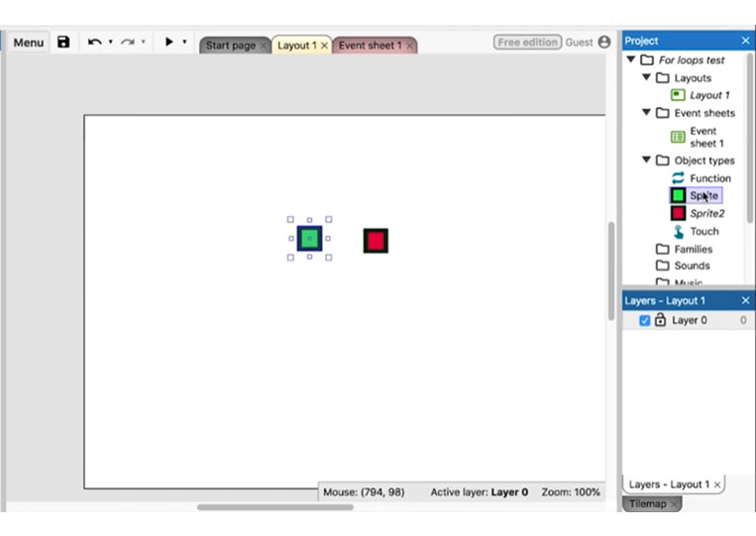Screen dimensions: 756x536
Task: Click the Families folder icon
Action: coord(663,249)
